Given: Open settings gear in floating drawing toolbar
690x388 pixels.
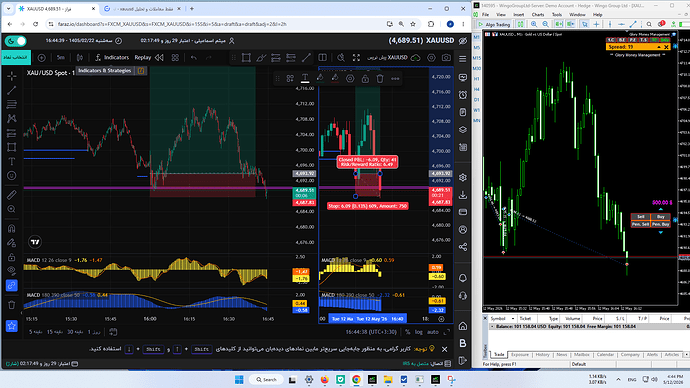Looking at the screenshot, I should click(350, 79).
